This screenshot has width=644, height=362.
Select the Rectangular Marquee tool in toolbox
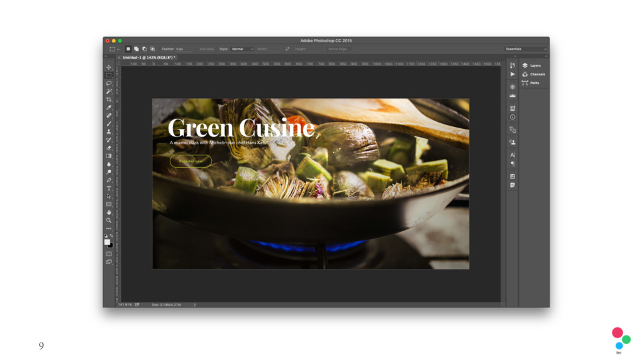[109, 75]
